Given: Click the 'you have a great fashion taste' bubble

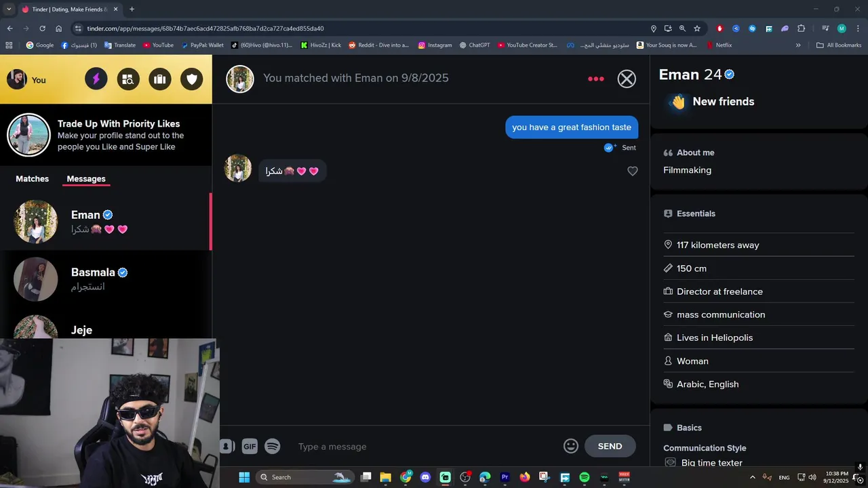Looking at the screenshot, I should (572, 127).
